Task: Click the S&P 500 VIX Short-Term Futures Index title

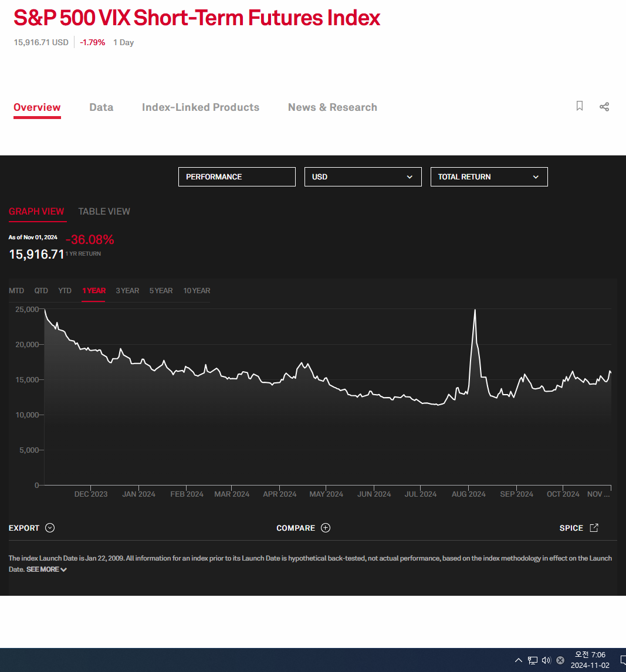Action: coord(197,18)
